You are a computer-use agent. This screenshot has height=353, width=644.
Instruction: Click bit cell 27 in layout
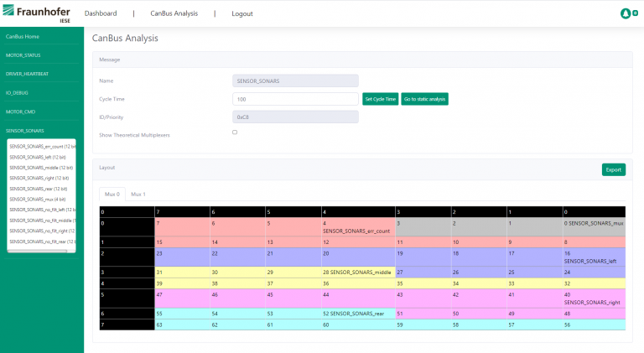423,273
